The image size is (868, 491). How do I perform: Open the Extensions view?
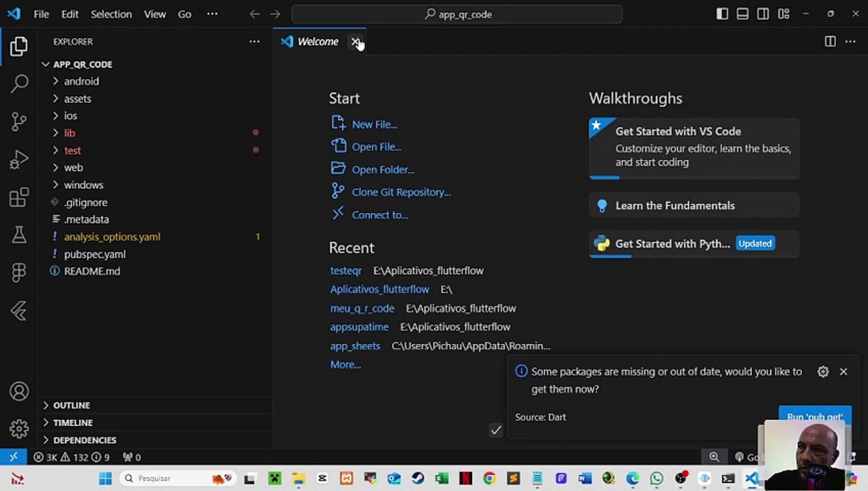[19, 197]
